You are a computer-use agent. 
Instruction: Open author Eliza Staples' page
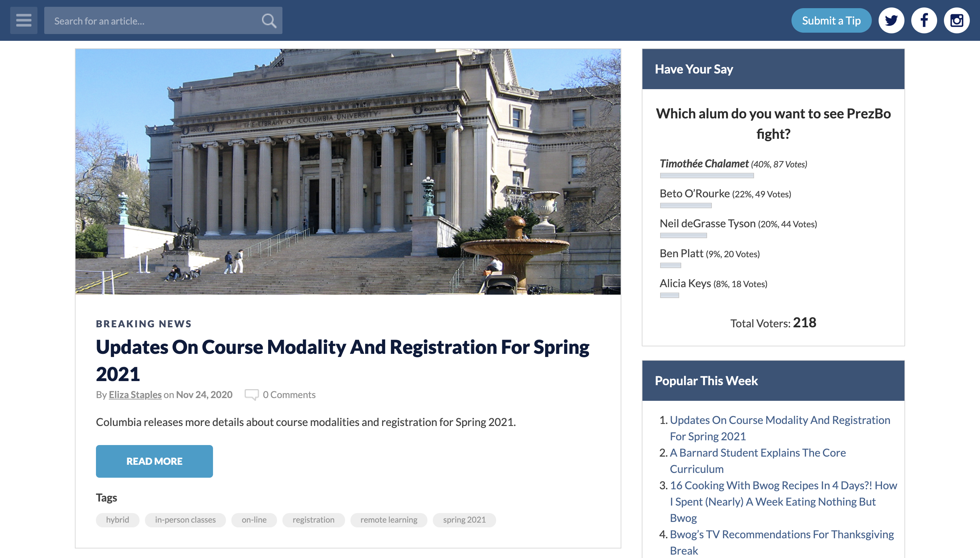(x=135, y=394)
